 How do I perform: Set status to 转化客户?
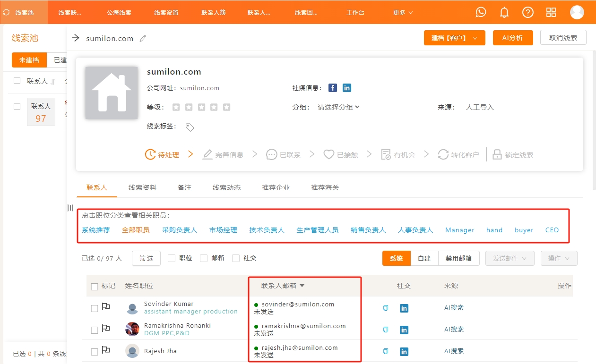pos(458,154)
